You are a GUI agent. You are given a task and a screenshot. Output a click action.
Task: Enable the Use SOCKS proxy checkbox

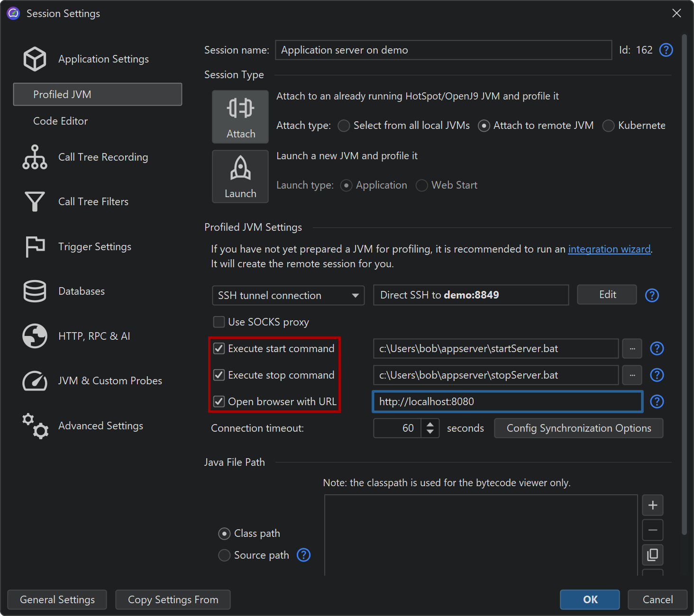coord(219,322)
